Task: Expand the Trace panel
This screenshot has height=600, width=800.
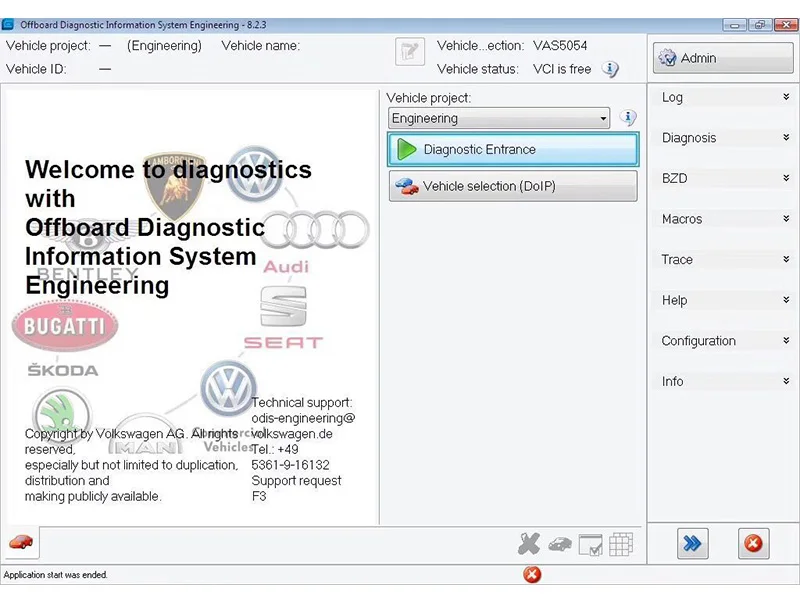Action: (725, 259)
